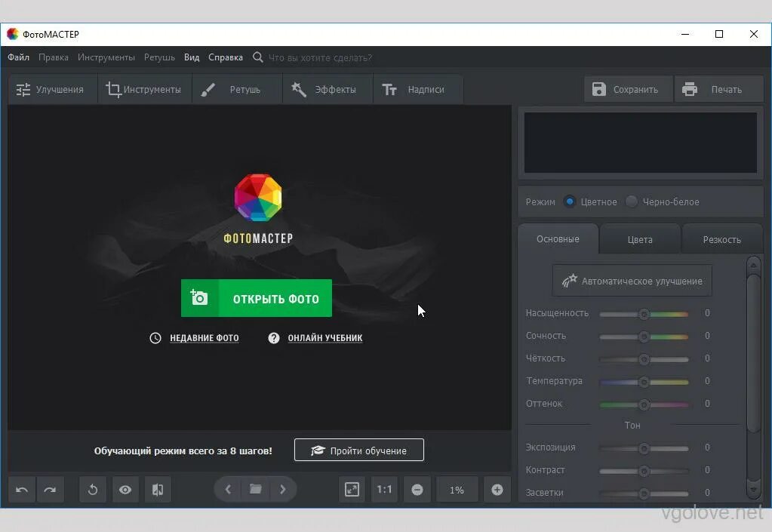
Task: Click the scrollbar down arrow in settings panel
Action: 754,489
